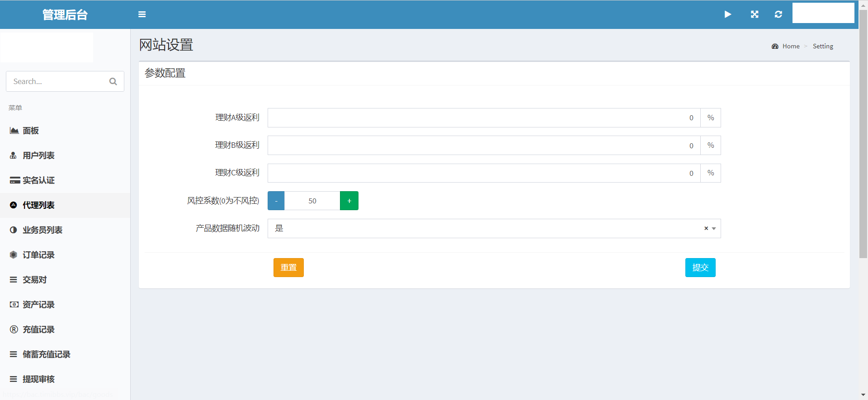Click the refresh icon in header
The width and height of the screenshot is (868, 400).
tap(778, 14)
